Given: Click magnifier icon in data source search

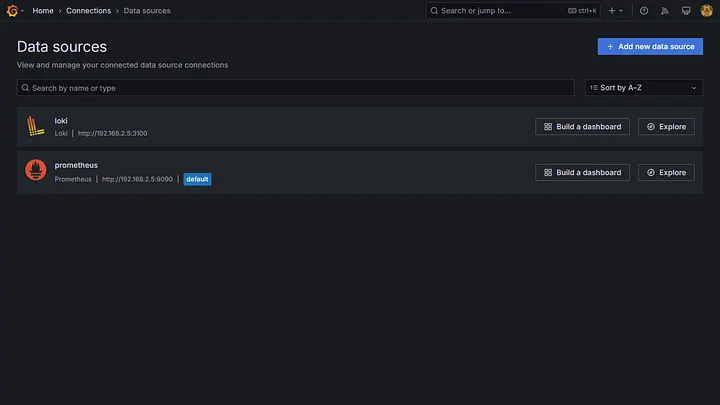Looking at the screenshot, I should pyautogui.click(x=25, y=88).
